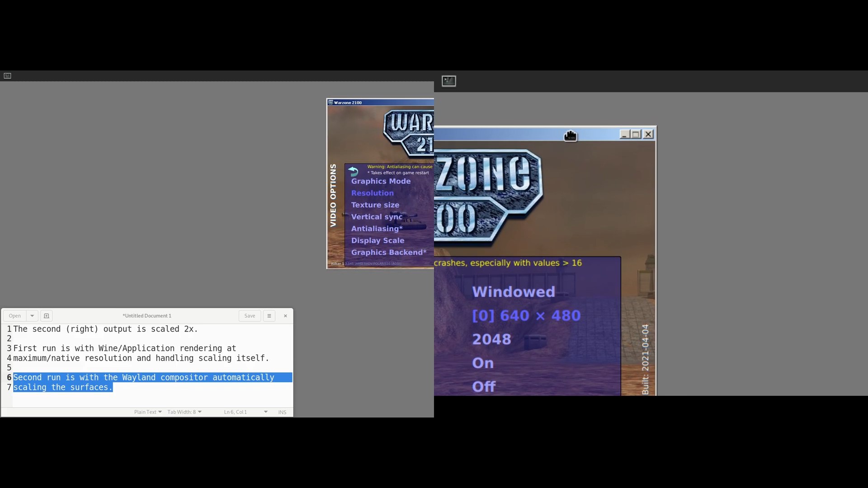Screen dimensions: 868x488
Task: Click the Open button in text editor
Action: 15,316
